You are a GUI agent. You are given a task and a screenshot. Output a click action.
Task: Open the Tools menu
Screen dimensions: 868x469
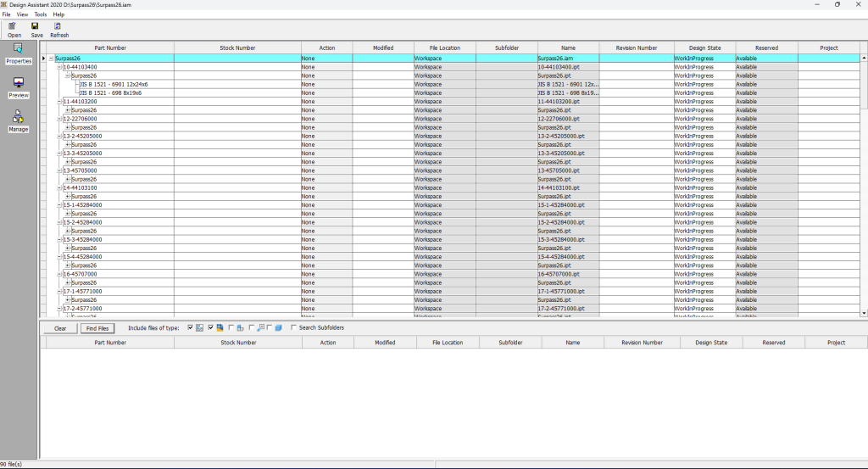point(41,14)
